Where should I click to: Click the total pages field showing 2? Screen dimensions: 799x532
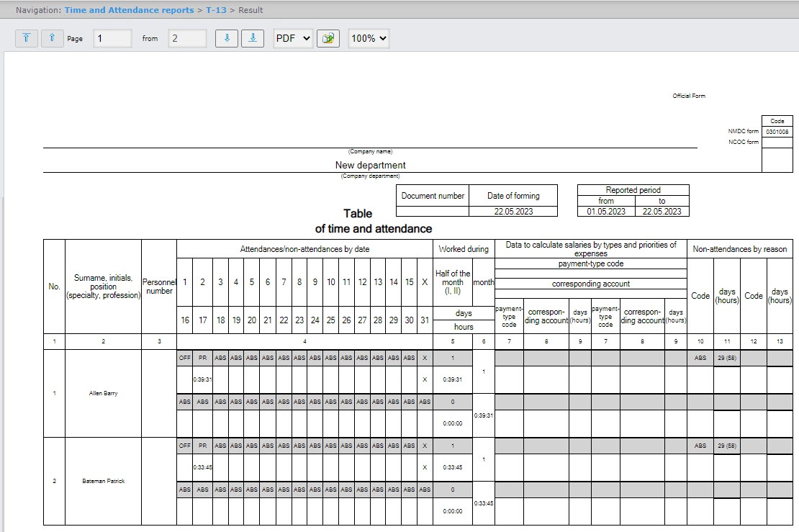(187, 38)
